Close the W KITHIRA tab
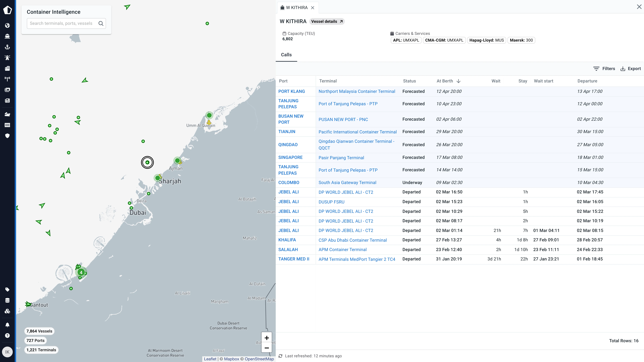The image size is (644, 362). tap(313, 8)
